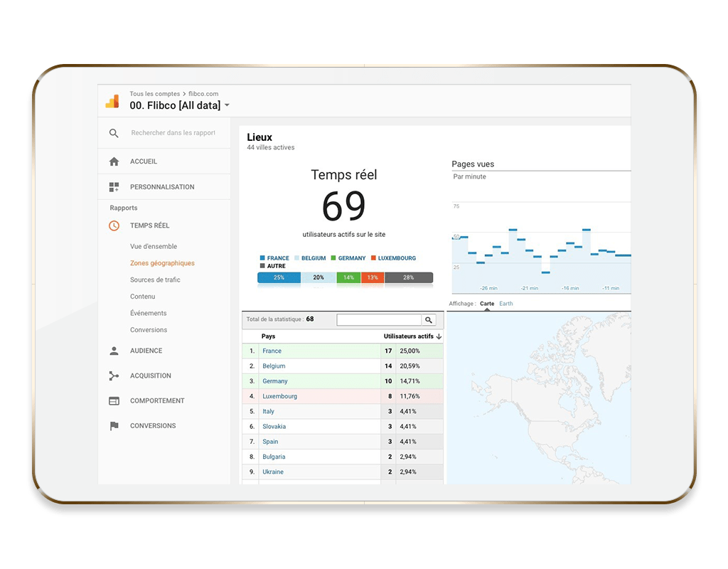728x569 pixels.
Task: Click Tous les comptes breadcrumb
Action: point(154,94)
